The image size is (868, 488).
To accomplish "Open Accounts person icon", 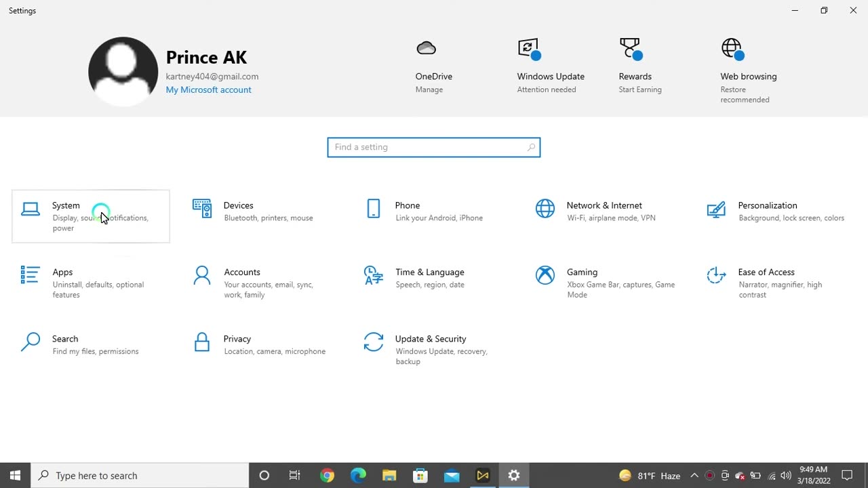I will coord(202,275).
